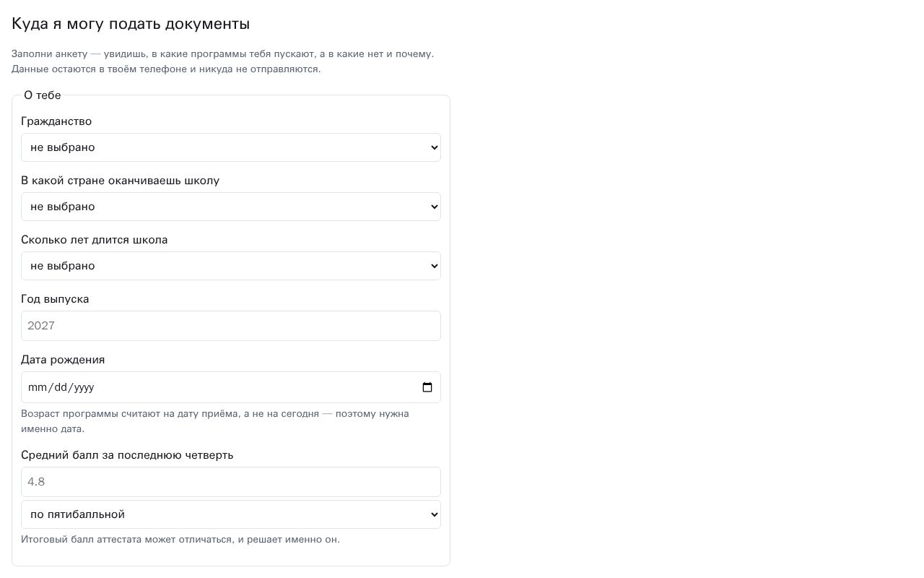
Task: Click the Куда я могу подать документы heading
Action: (131, 24)
